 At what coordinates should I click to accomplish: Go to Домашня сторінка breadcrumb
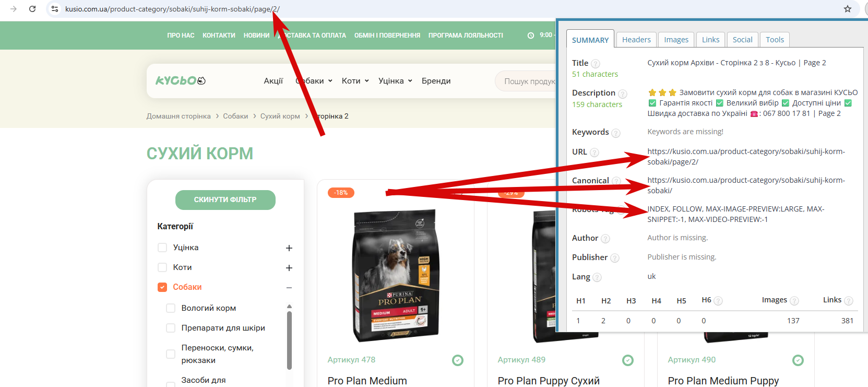(179, 116)
